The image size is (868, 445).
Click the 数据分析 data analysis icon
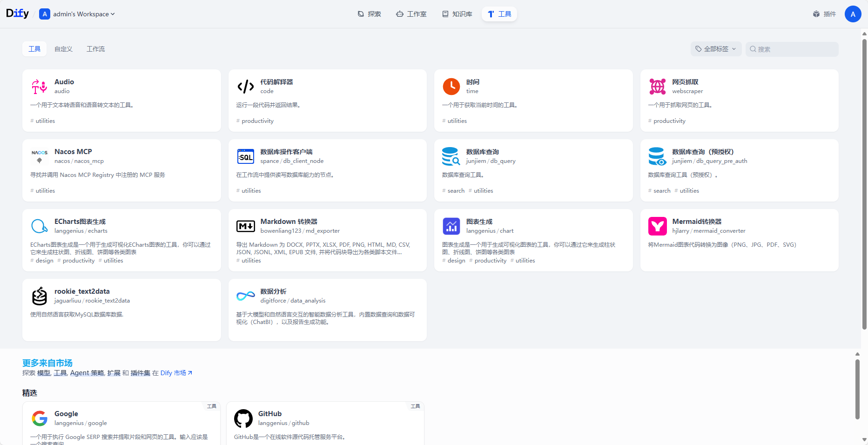(245, 296)
